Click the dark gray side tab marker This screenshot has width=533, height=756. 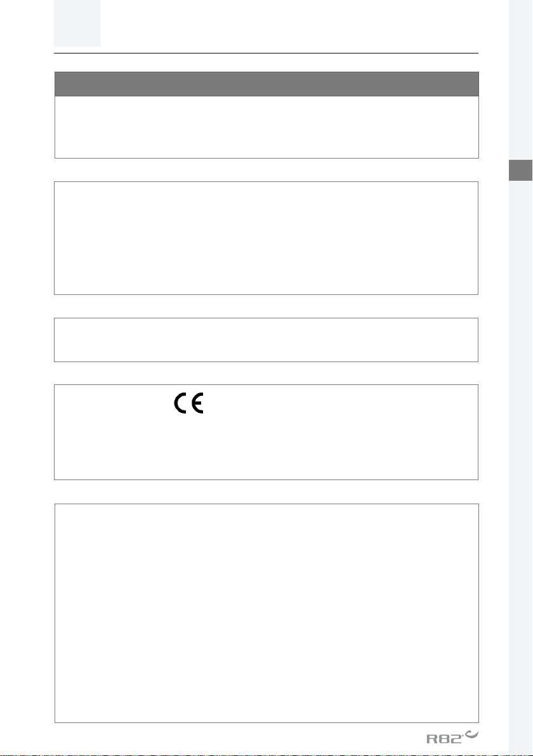(520, 170)
